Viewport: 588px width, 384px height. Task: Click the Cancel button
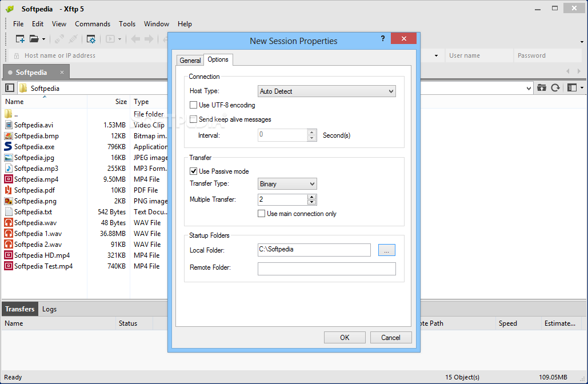point(391,338)
